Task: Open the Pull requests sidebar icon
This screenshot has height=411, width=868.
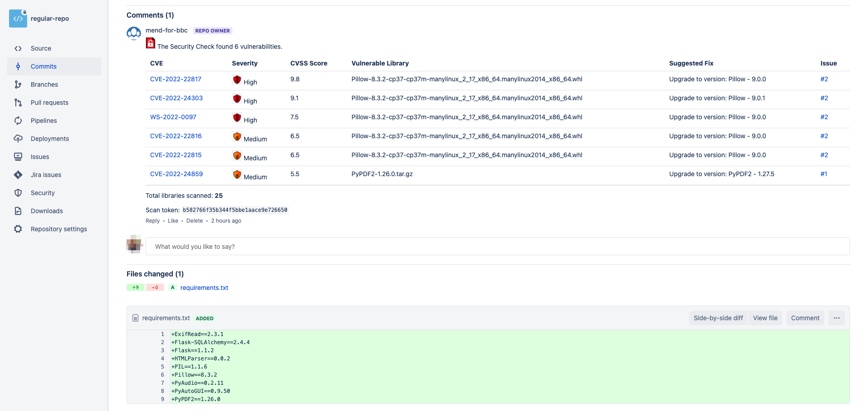Action: [x=18, y=103]
